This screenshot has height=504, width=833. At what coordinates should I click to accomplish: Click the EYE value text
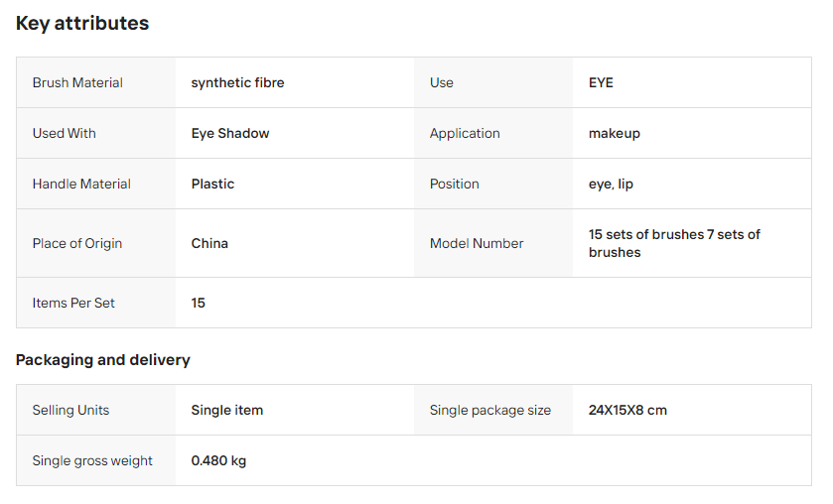pyautogui.click(x=601, y=83)
